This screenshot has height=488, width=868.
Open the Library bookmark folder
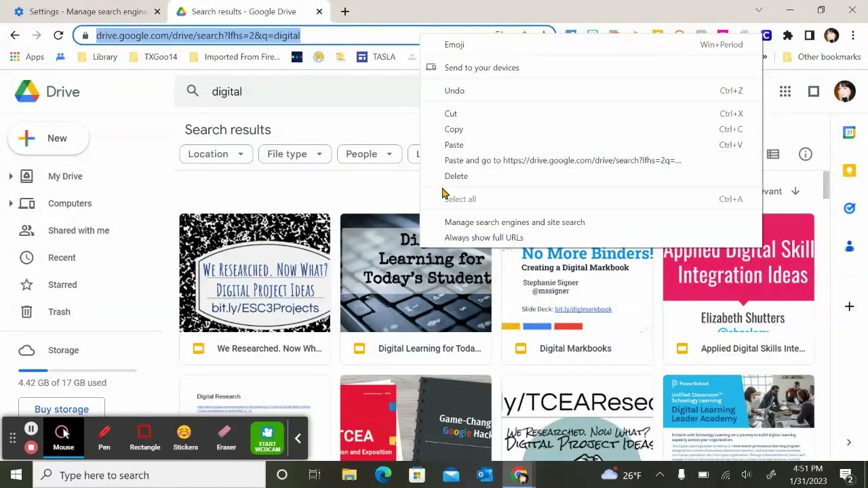coord(98,57)
